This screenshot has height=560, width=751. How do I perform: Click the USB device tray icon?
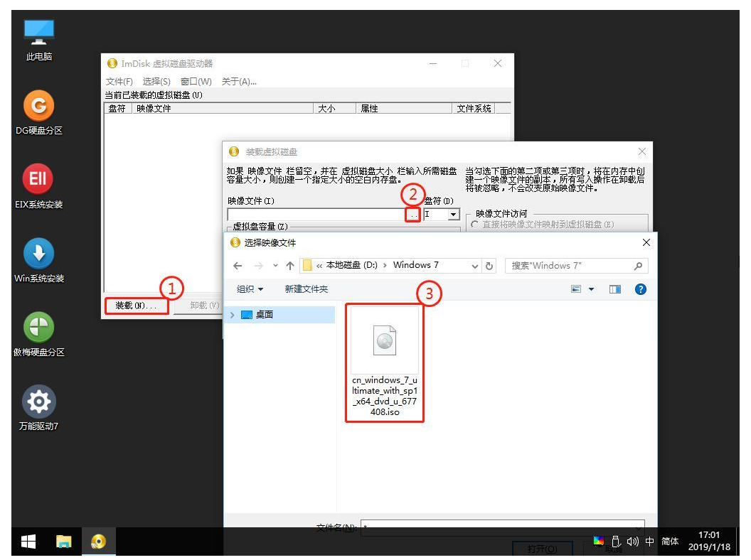point(617,542)
